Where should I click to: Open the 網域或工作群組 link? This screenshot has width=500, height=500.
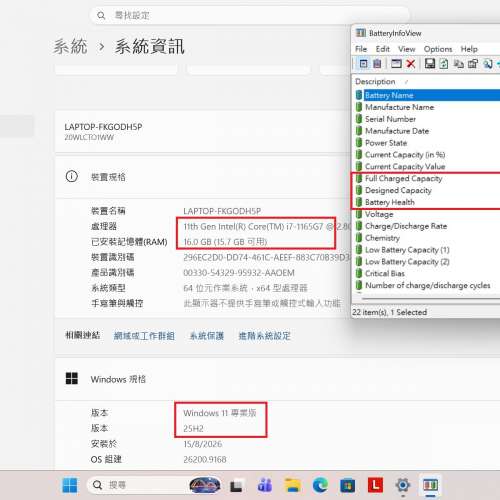coord(144,336)
